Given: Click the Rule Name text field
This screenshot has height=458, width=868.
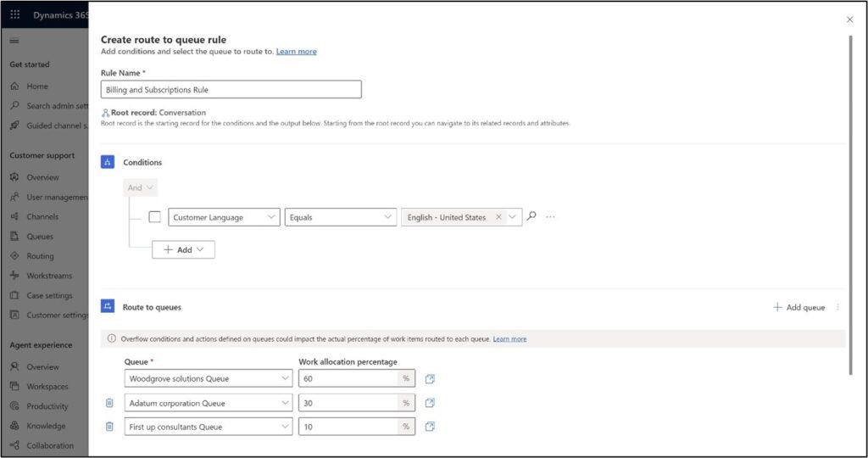Looking at the screenshot, I should (231, 89).
